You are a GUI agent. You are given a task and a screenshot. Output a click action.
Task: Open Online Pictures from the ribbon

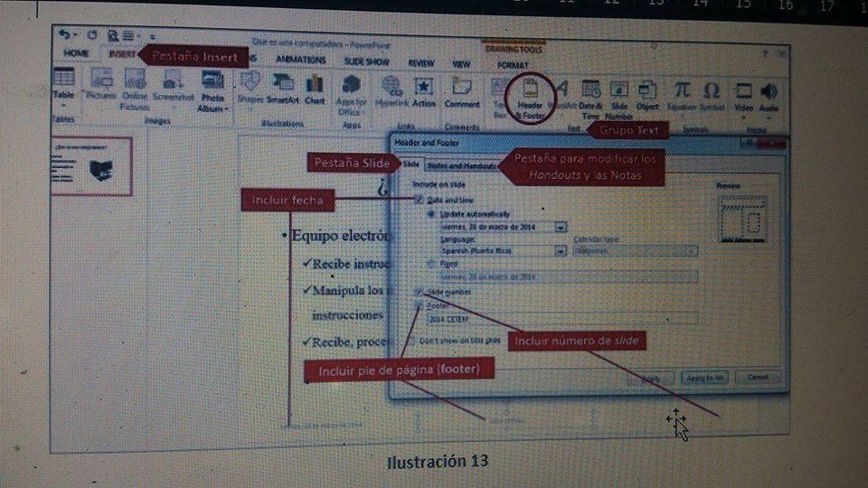point(135,89)
